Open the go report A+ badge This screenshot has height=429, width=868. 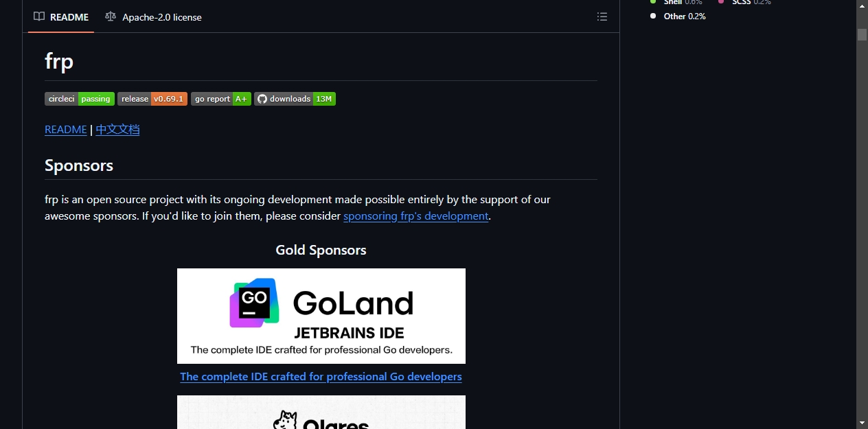click(221, 99)
